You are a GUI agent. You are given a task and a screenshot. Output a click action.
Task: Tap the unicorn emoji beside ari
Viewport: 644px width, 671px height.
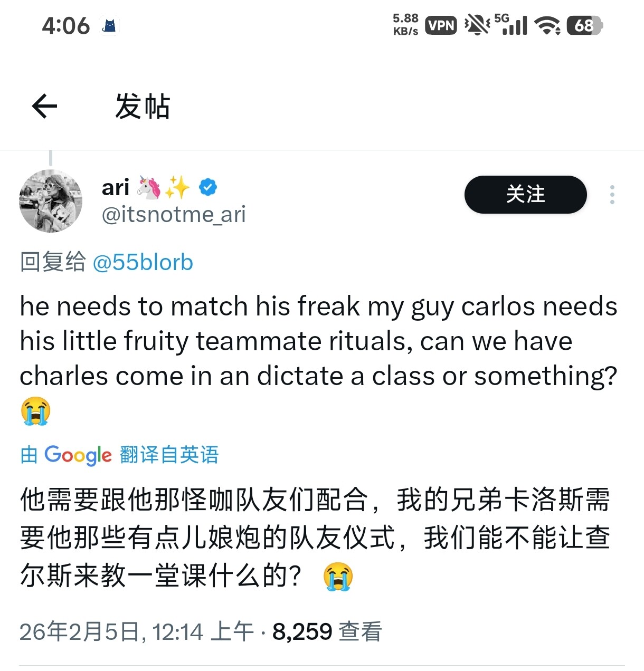[149, 187]
